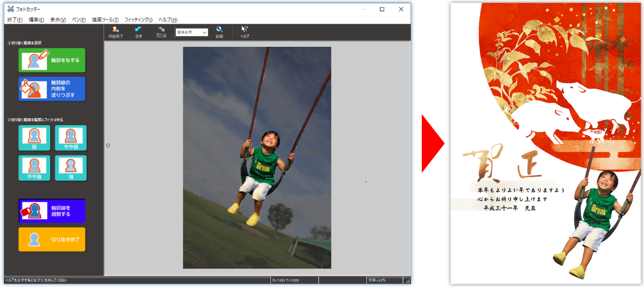Image resolution: width=644 pixels, height=287 pixels.
Task: Open the 全体表示 zoom dropdown
Action: pos(192,32)
